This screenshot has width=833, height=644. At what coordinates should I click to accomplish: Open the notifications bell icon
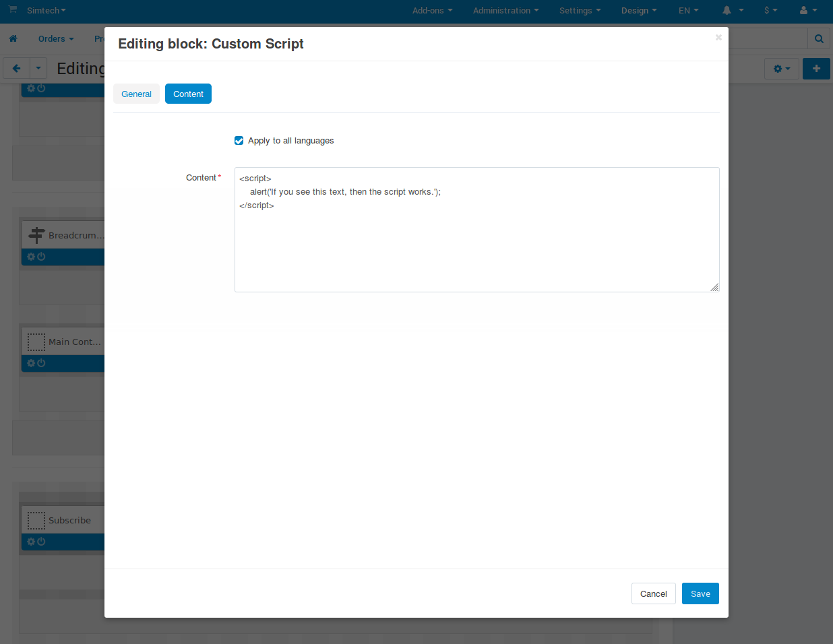pyautogui.click(x=727, y=10)
